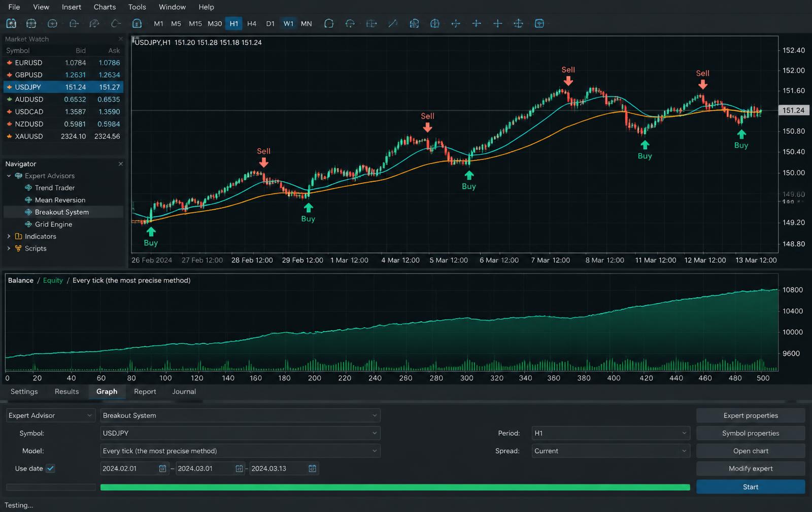The height and width of the screenshot is (512, 812).
Task: Click the rightmost icon in the main toolbar
Action: coord(539,23)
